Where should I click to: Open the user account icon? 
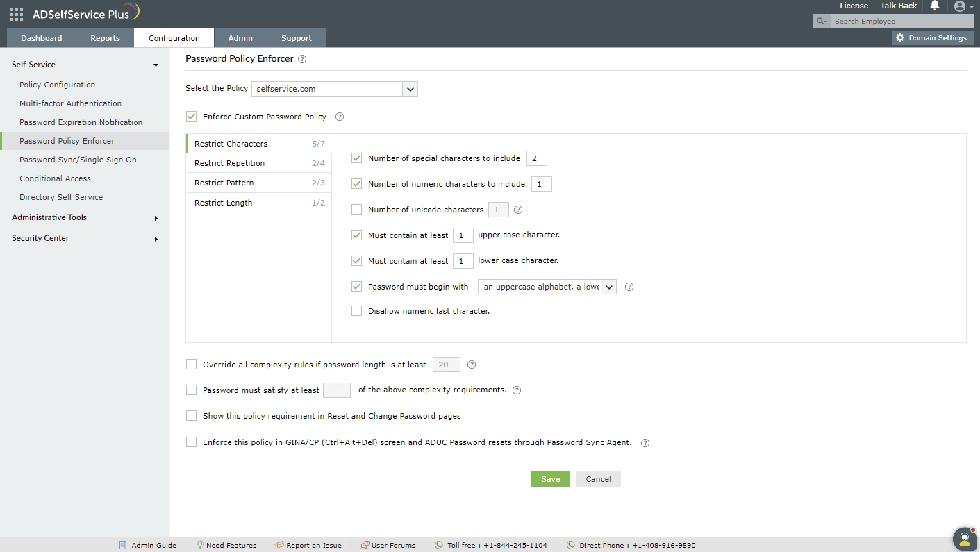coord(961,6)
